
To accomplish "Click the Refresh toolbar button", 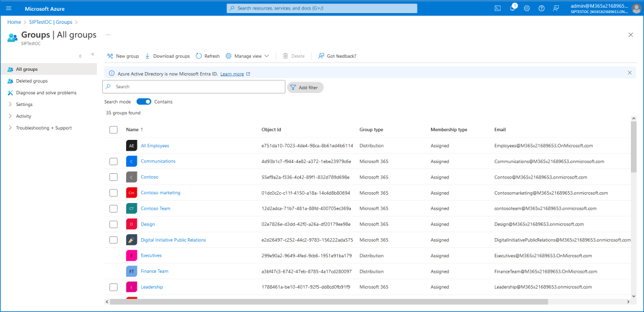I will point(208,56).
